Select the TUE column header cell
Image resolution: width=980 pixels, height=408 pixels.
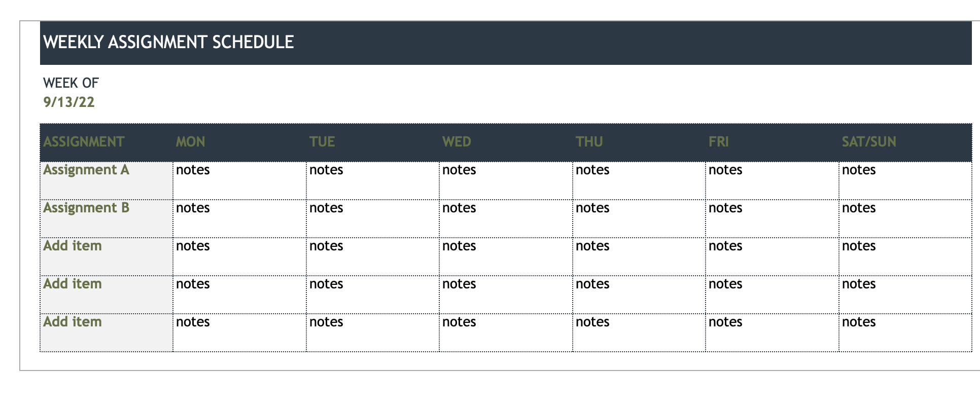coord(322,142)
